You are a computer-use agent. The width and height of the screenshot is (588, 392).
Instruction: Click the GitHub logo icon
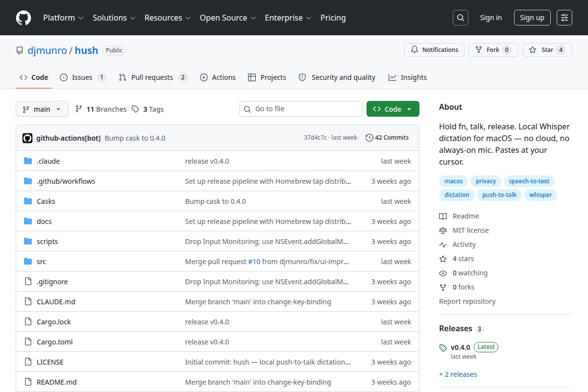tap(24, 18)
